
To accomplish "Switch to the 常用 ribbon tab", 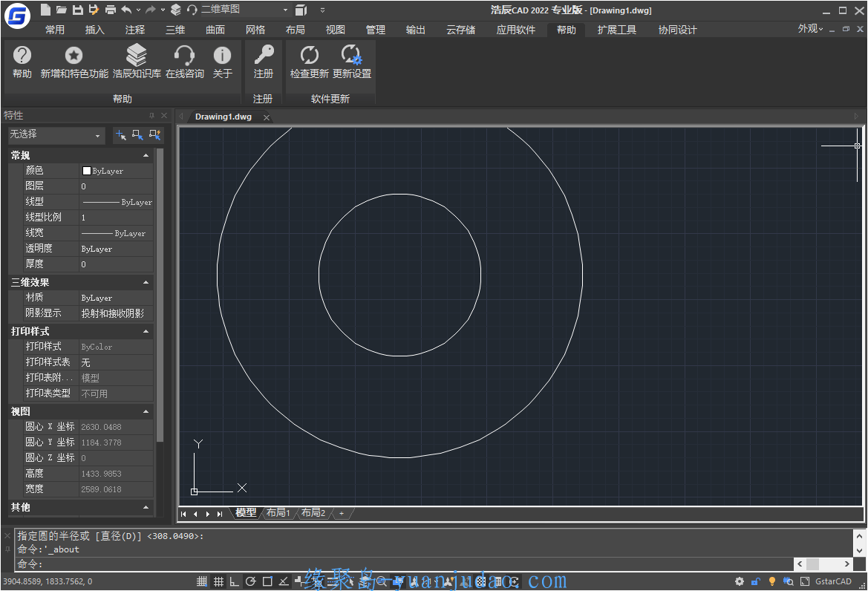I will point(55,30).
